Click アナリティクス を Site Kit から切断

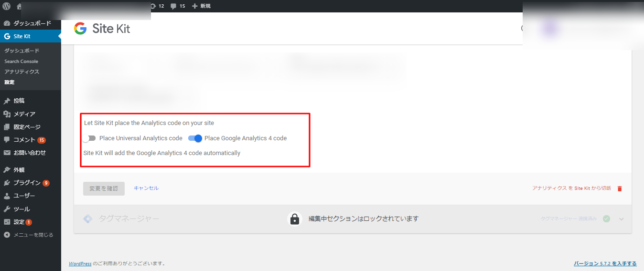571,188
